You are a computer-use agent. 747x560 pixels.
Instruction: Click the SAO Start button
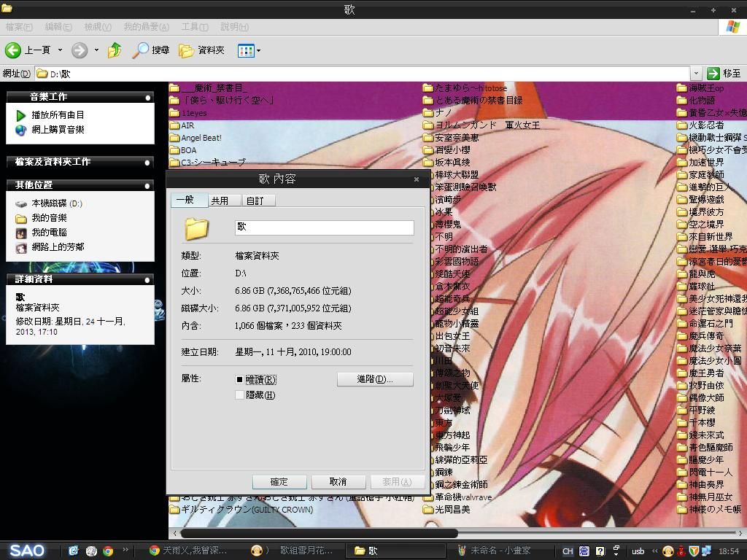[x=27, y=551]
